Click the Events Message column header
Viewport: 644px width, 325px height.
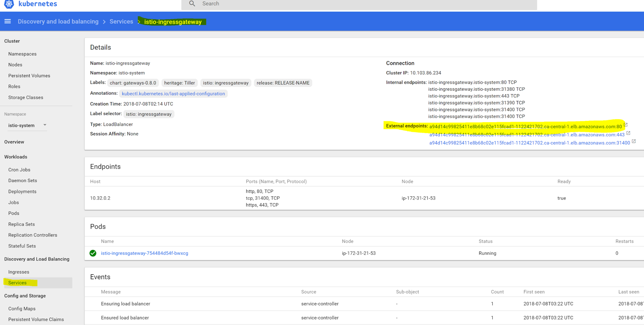click(111, 292)
